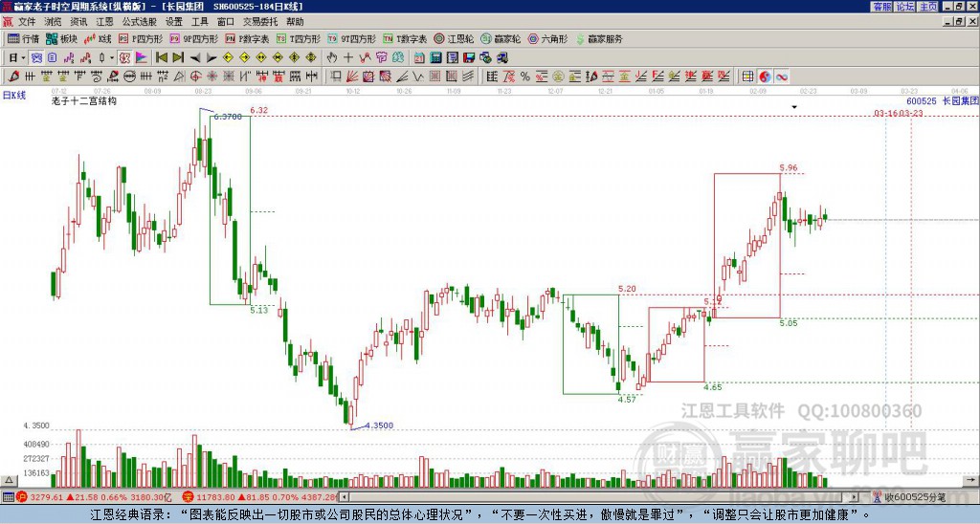Click the 老子十二宫结构 label
This screenshot has width=980, height=524.
click(84, 101)
